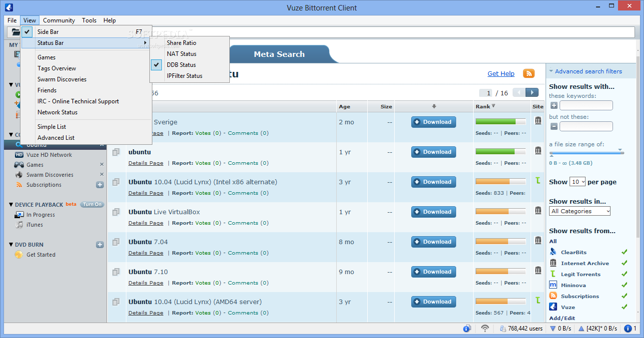Click the iTunes music note icon
This screenshot has height=338, width=644.
(19, 225)
